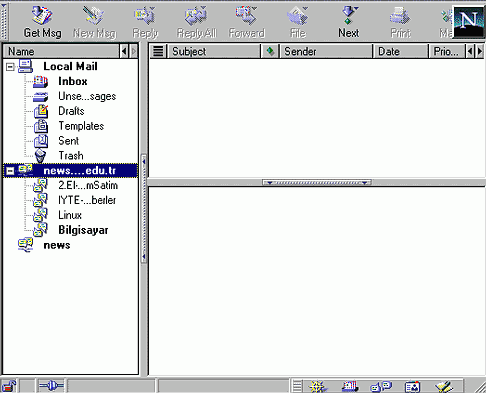Open the Bilgisayar newsgroup
This screenshot has width=486, height=393.
tap(83, 230)
